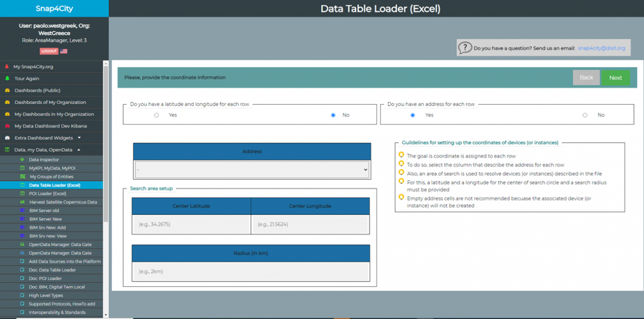Collapse the Data, my Data, OpenData section
This screenshot has height=319, width=644.
pyautogui.click(x=79, y=150)
